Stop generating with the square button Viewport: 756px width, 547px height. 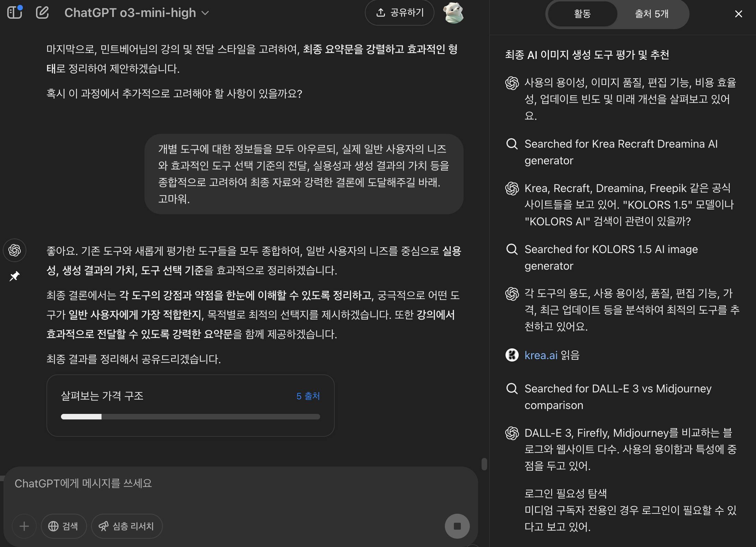457,526
